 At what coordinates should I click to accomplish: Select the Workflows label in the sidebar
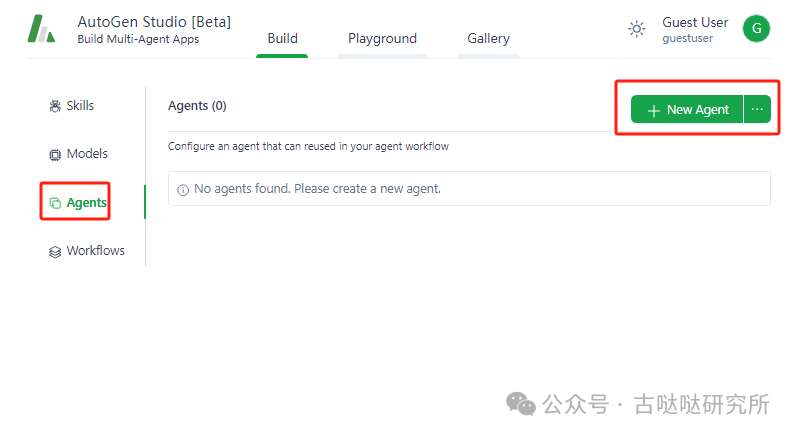[x=96, y=251]
